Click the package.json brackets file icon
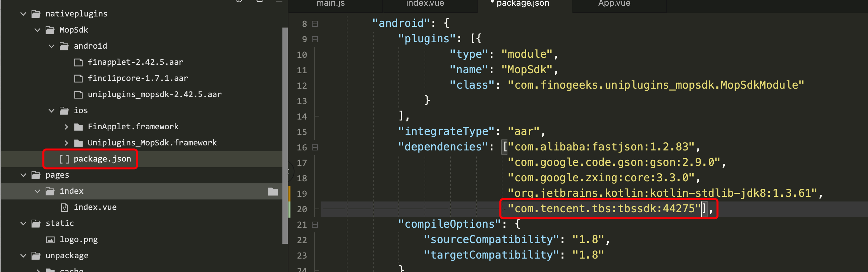868x272 pixels. [x=64, y=159]
